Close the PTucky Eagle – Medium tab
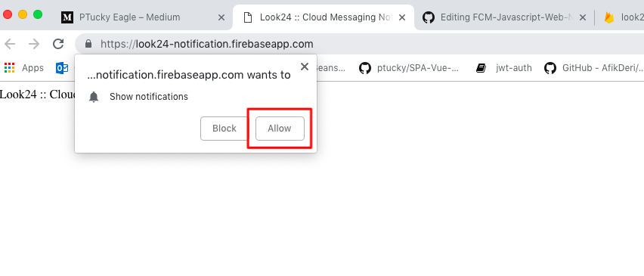Image resolution: width=644 pixels, height=276 pixels. pos(221,17)
